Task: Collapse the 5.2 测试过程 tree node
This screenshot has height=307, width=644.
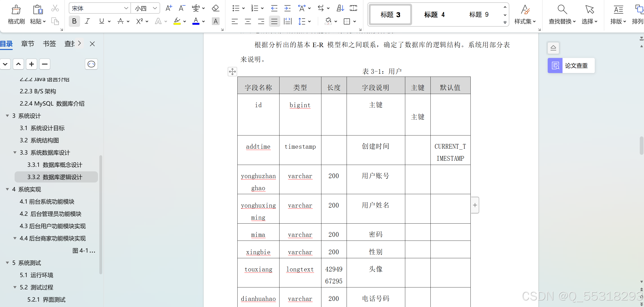Action: click(x=15, y=287)
